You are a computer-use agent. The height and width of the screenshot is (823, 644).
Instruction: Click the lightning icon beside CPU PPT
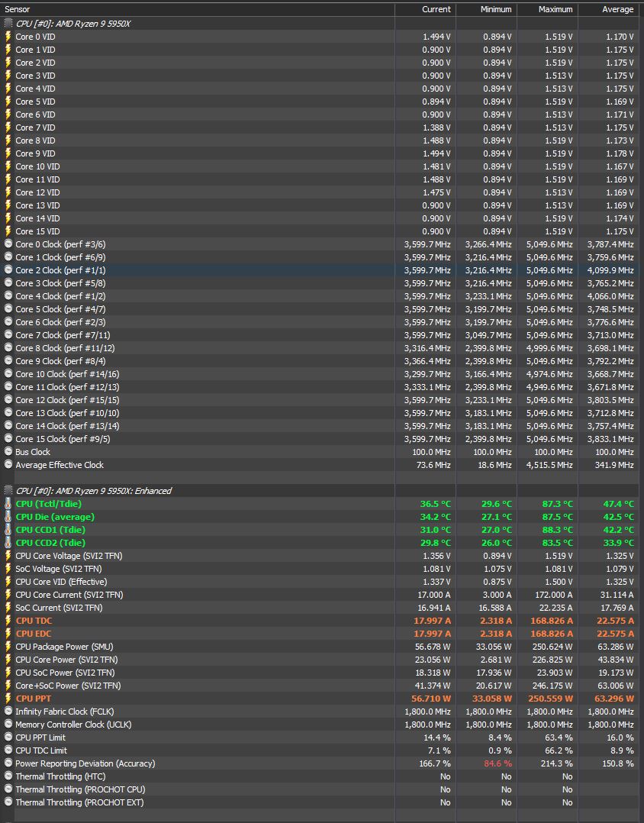(x=8, y=699)
